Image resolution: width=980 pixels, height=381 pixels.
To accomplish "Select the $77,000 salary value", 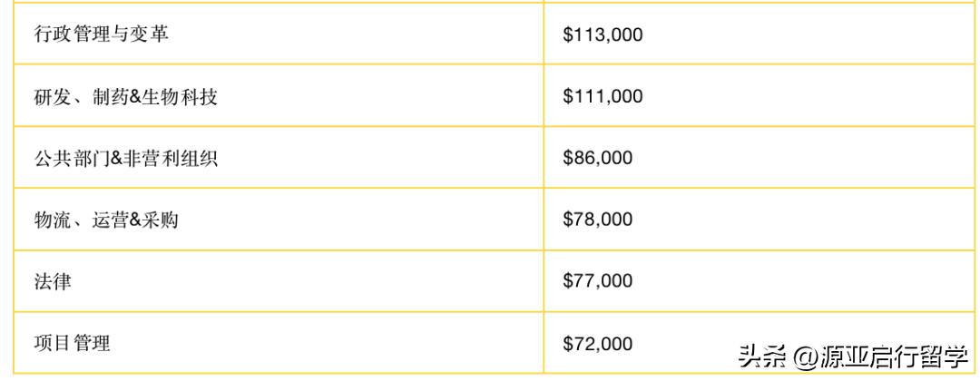I will tap(597, 281).
